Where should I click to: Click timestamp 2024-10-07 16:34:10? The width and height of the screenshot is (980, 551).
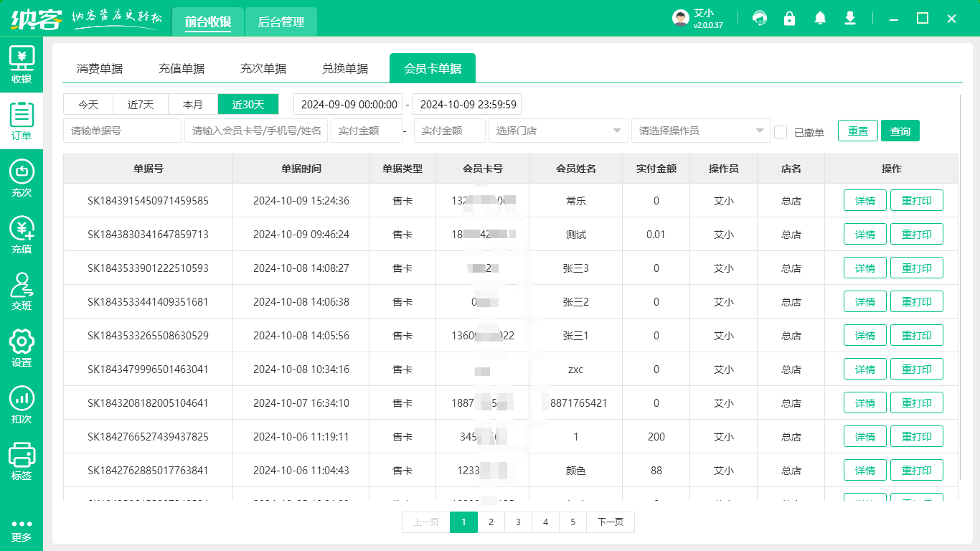coord(301,403)
